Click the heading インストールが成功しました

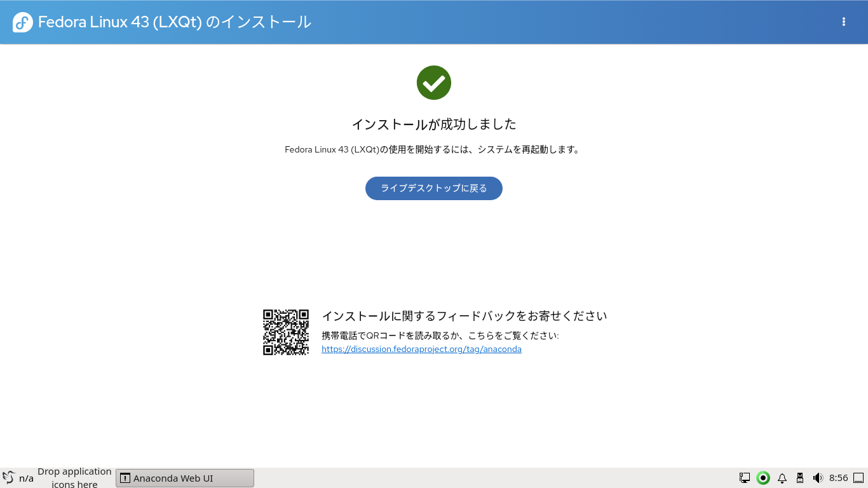pos(434,124)
